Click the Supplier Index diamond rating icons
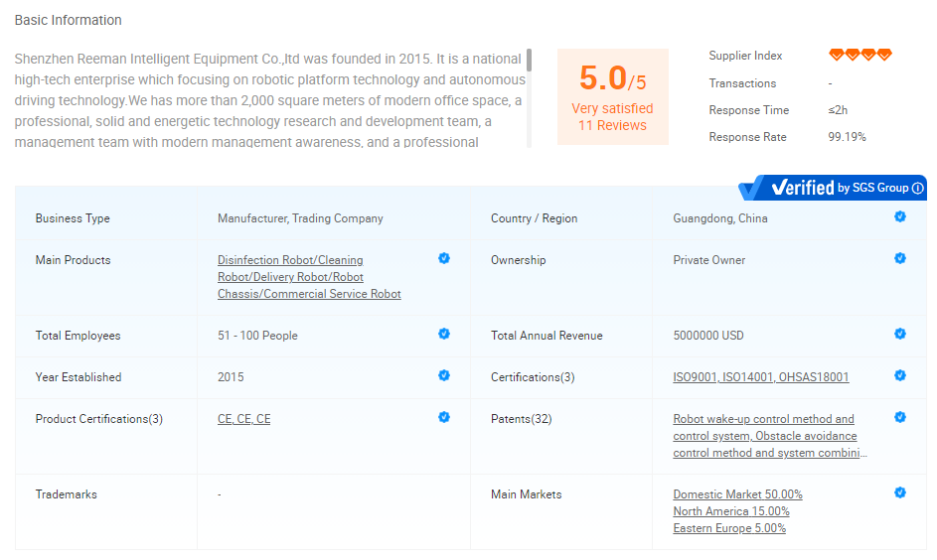 pyautogui.click(x=860, y=55)
